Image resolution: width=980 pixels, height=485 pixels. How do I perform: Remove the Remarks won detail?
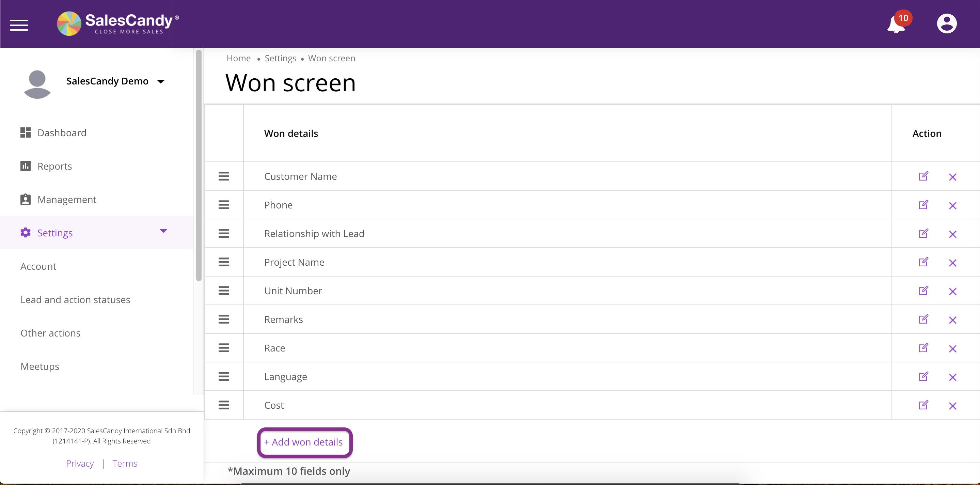point(952,320)
